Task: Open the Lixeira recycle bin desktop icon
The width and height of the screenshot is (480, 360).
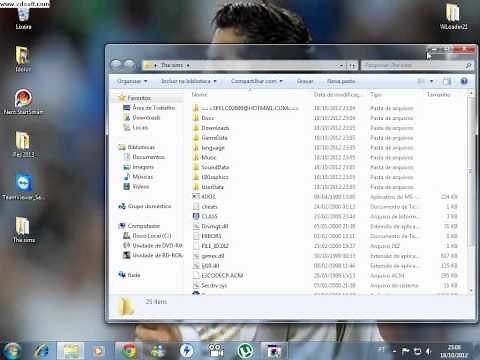Action: tap(23, 18)
